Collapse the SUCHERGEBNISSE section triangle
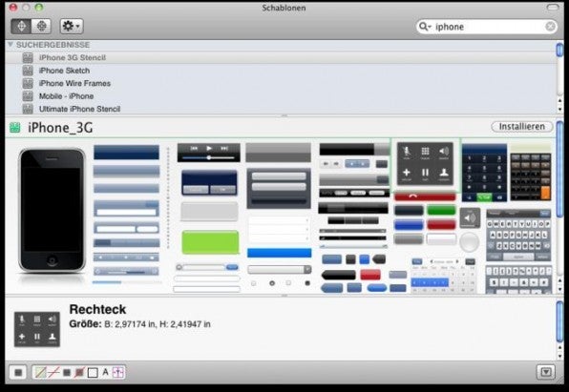The image size is (569, 392). coord(11,45)
